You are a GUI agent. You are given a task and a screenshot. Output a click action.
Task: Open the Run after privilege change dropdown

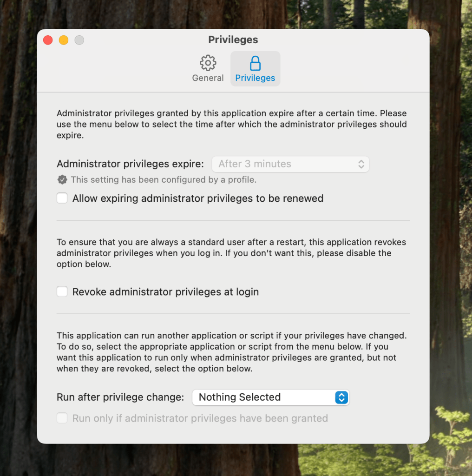pyautogui.click(x=270, y=397)
